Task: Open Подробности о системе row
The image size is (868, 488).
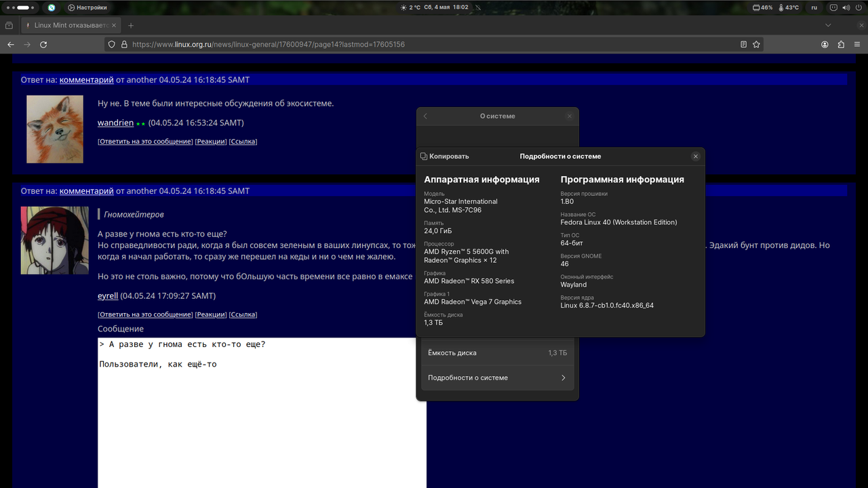Action: coord(497,378)
